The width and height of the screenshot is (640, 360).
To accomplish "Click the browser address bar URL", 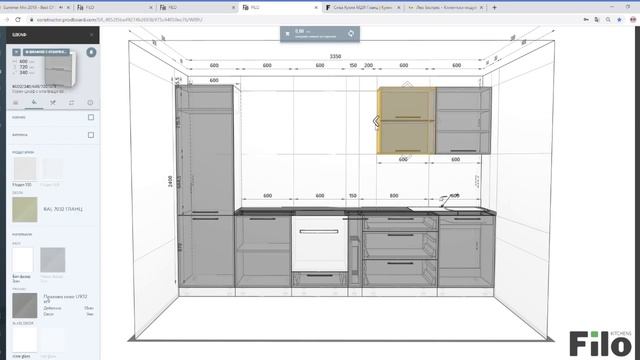I will coord(120,20).
